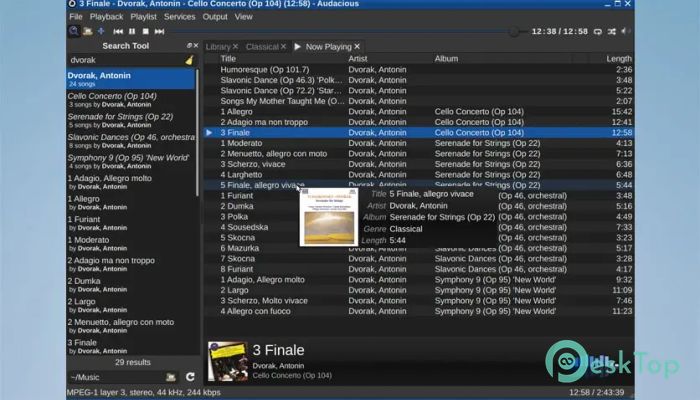Sort by Album column header
This screenshot has height=400, width=700.
click(x=446, y=58)
